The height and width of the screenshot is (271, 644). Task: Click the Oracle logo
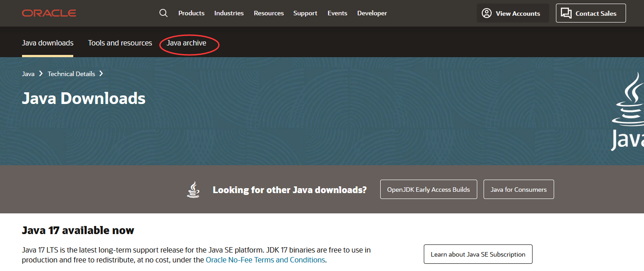(49, 13)
